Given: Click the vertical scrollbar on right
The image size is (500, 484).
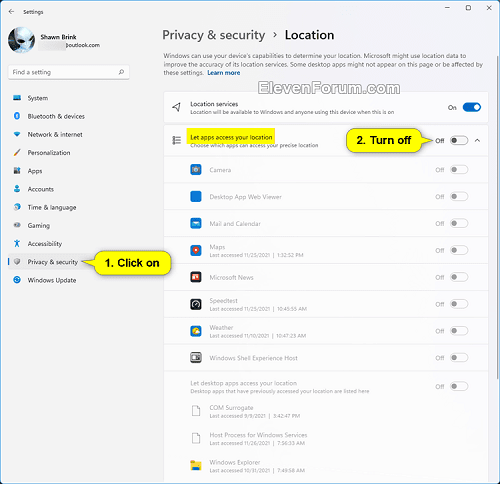Looking at the screenshot, I should [497, 217].
